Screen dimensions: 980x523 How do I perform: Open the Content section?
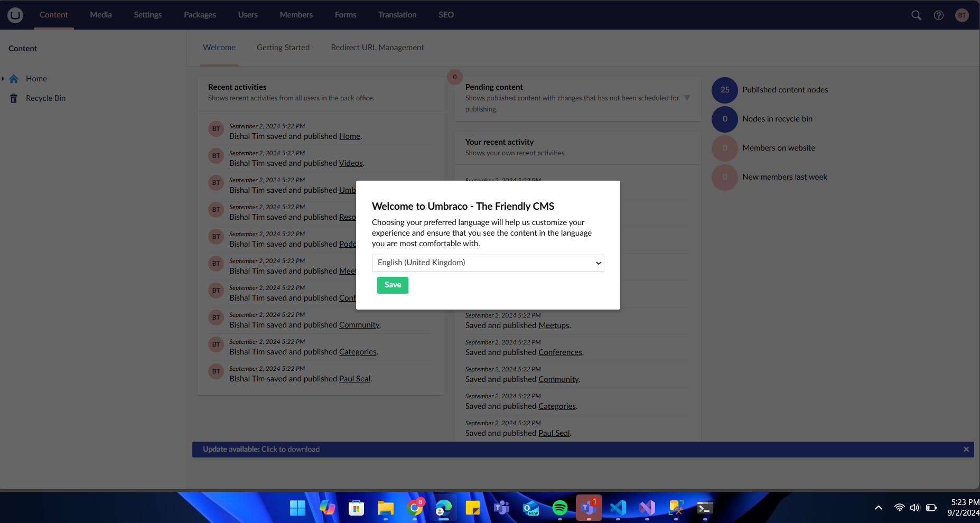tap(54, 15)
